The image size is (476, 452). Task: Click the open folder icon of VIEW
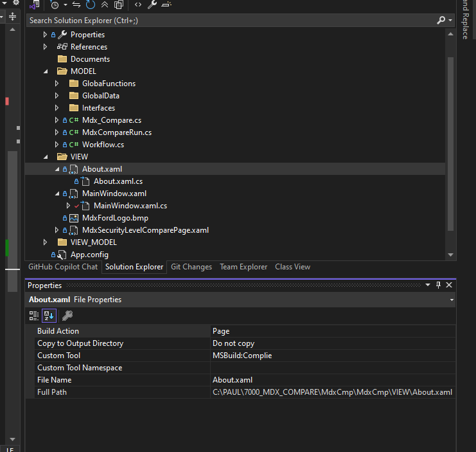(62, 157)
